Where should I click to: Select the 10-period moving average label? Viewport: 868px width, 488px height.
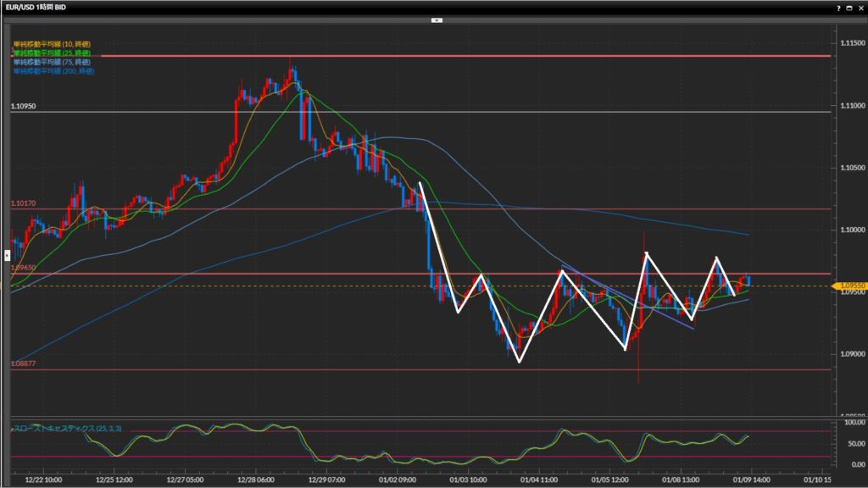click(51, 44)
